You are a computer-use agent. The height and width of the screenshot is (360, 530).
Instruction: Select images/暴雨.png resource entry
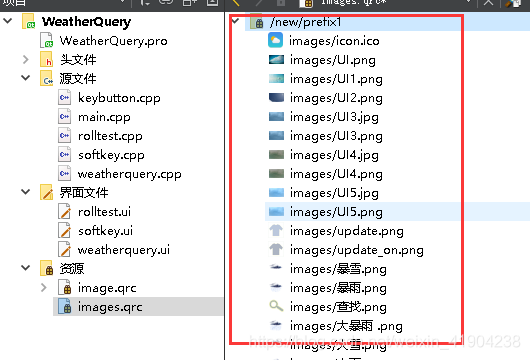[338, 288]
